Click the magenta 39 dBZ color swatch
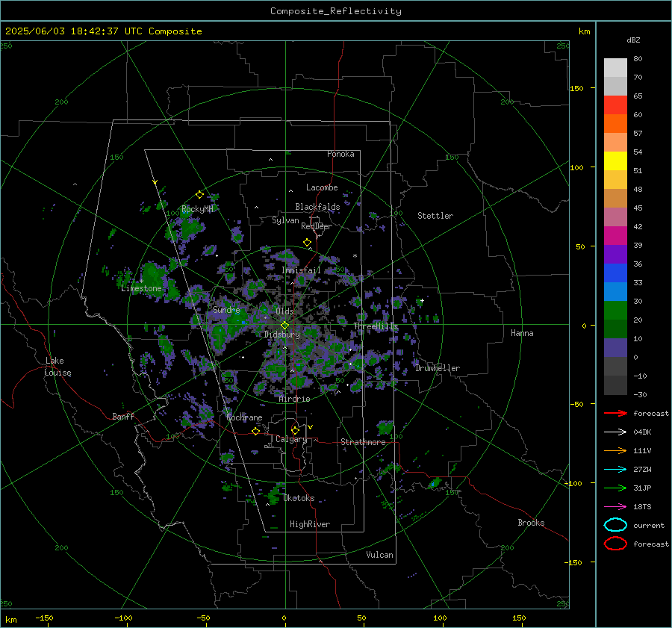Viewport: 672px width, 628px height. (615, 236)
